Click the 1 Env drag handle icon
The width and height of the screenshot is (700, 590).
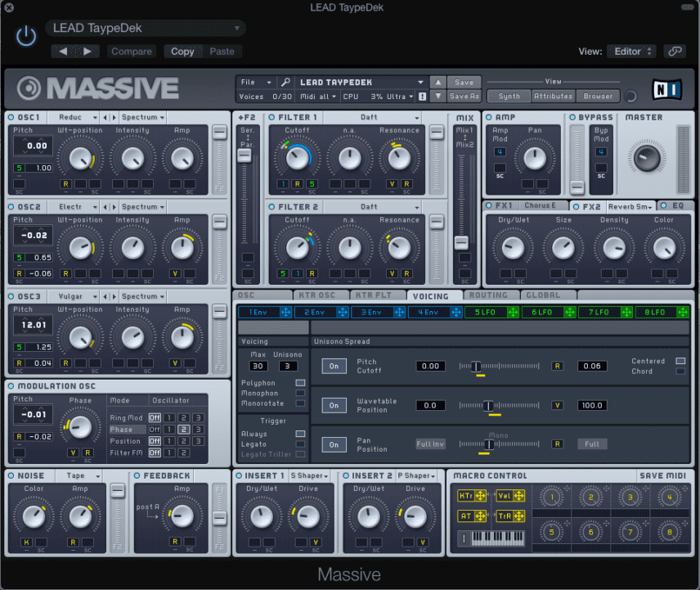point(285,313)
